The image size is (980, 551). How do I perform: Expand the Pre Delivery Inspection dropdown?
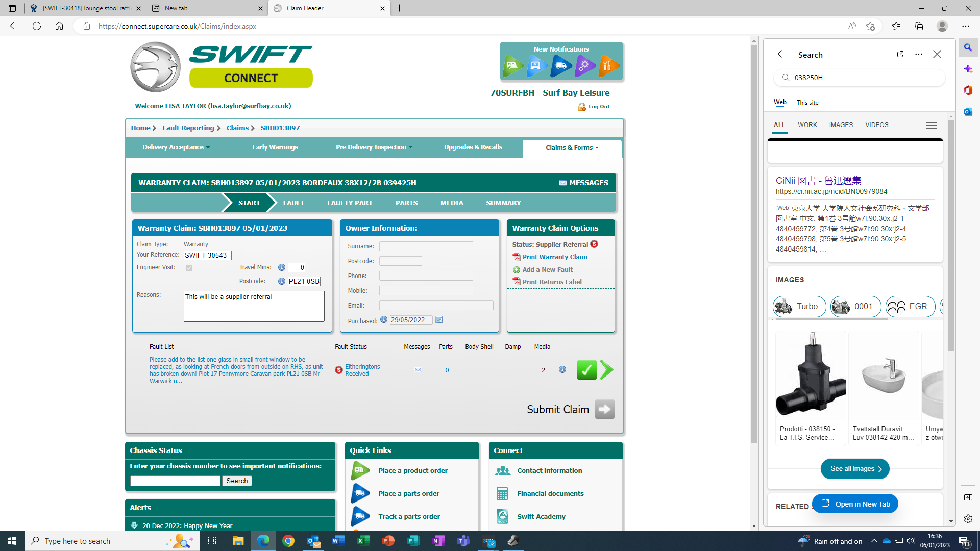374,147
